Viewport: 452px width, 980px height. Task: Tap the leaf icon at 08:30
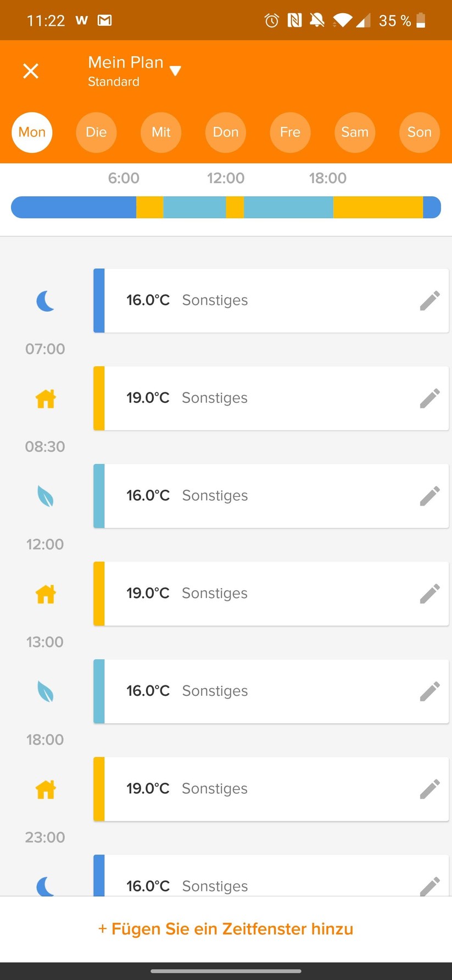pyautogui.click(x=46, y=496)
